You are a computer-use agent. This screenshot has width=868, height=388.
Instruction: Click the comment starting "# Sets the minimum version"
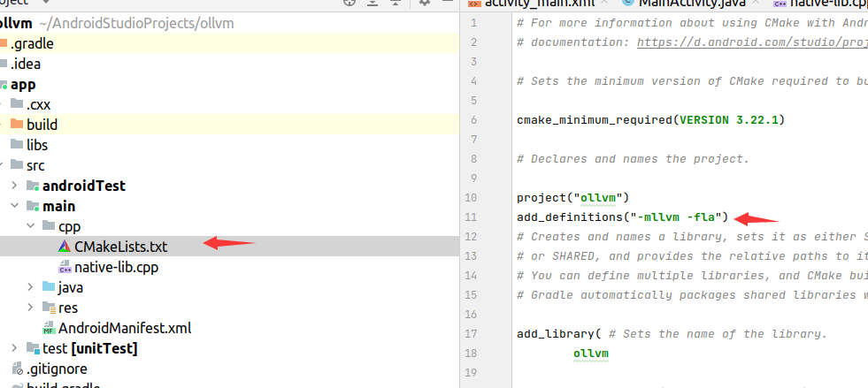coord(693,81)
